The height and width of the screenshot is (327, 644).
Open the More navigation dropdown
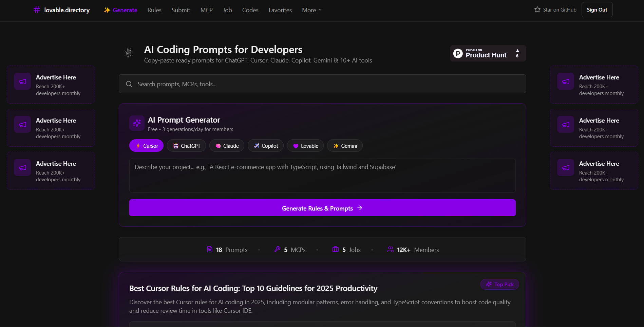pos(311,10)
